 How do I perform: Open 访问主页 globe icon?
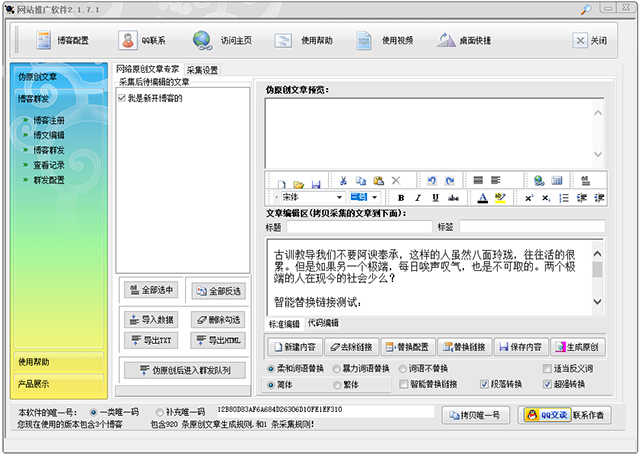tap(202, 40)
